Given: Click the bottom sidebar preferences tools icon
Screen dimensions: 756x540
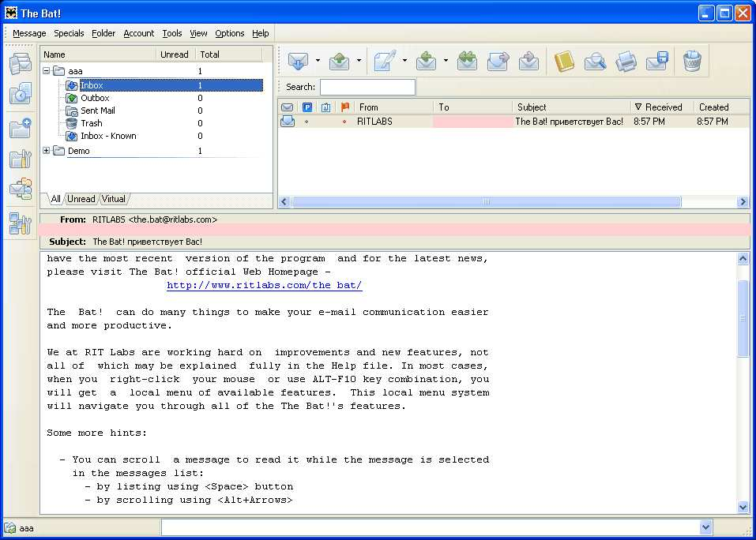Looking at the screenshot, I should [x=21, y=224].
